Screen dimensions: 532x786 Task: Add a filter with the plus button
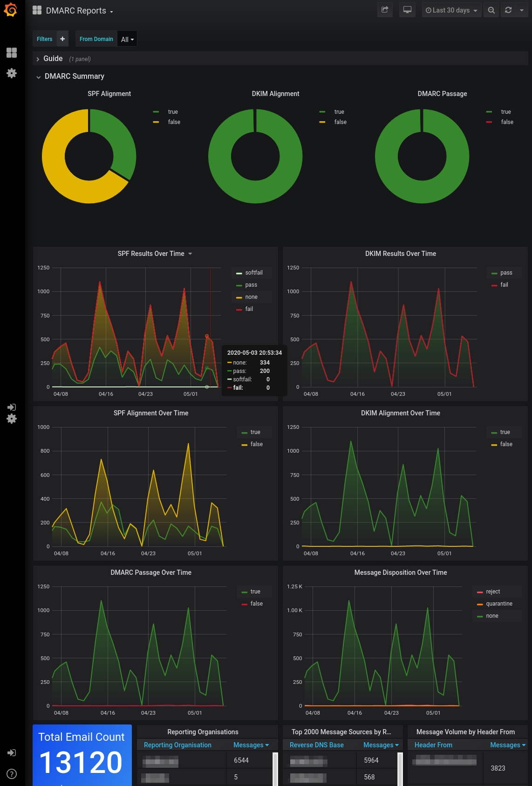coord(62,39)
